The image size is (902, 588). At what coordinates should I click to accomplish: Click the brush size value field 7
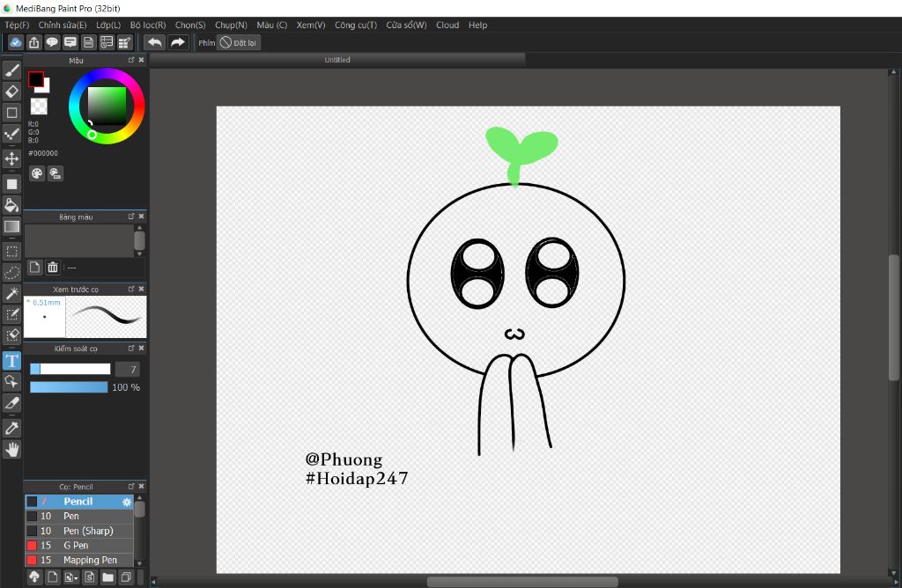tap(128, 370)
